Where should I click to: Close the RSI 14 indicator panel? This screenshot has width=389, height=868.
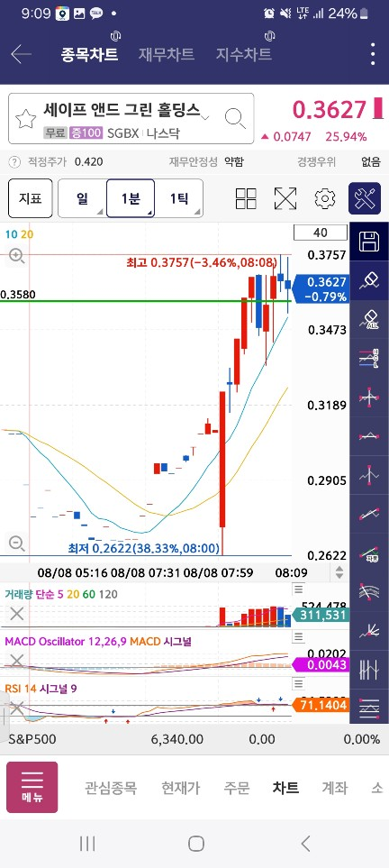(17, 708)
